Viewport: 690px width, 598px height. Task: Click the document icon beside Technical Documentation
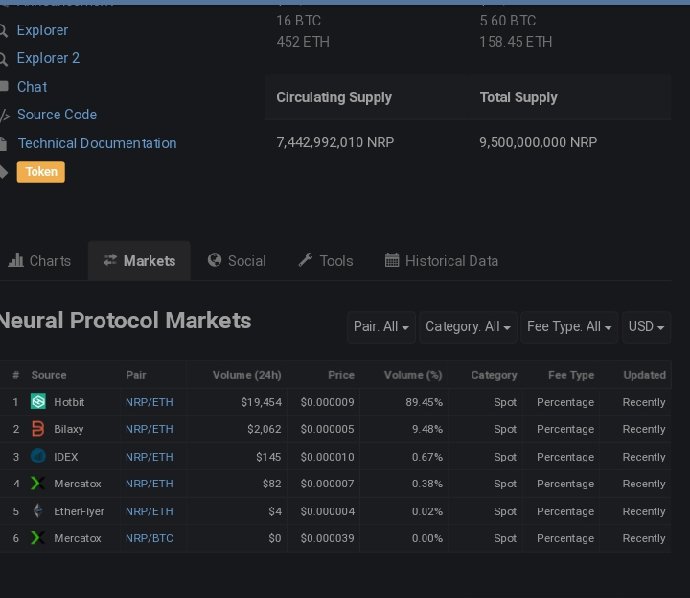[x=4, y=144]
